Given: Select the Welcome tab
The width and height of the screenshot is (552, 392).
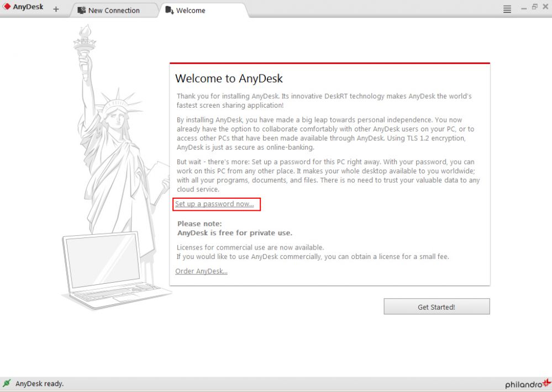Looking at the screenshot, I should [x=204, y=10].
